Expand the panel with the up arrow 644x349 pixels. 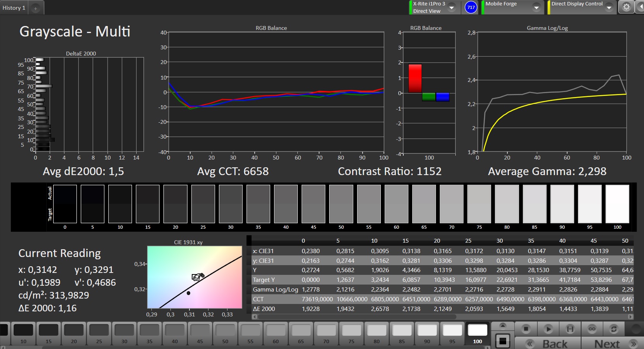pyautogui.click(x=502, y=325)
